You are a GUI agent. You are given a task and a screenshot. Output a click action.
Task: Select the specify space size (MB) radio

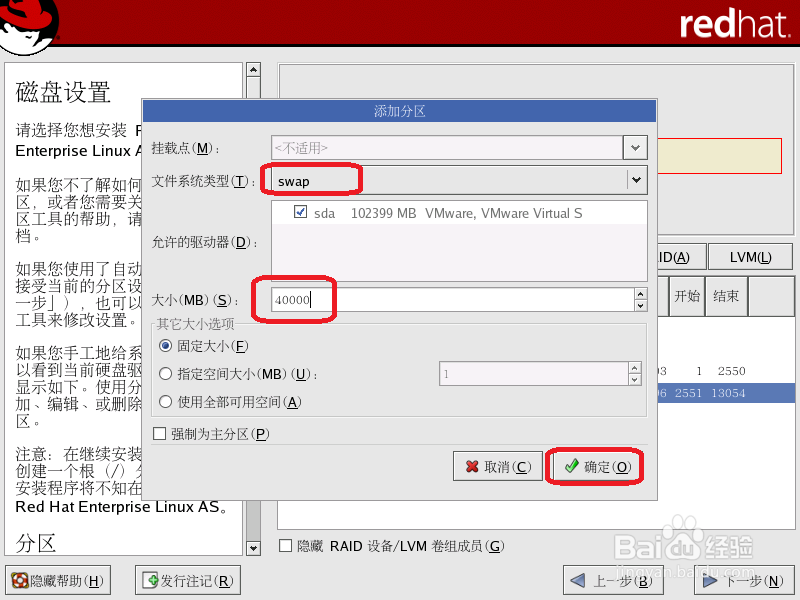(165, 374)
